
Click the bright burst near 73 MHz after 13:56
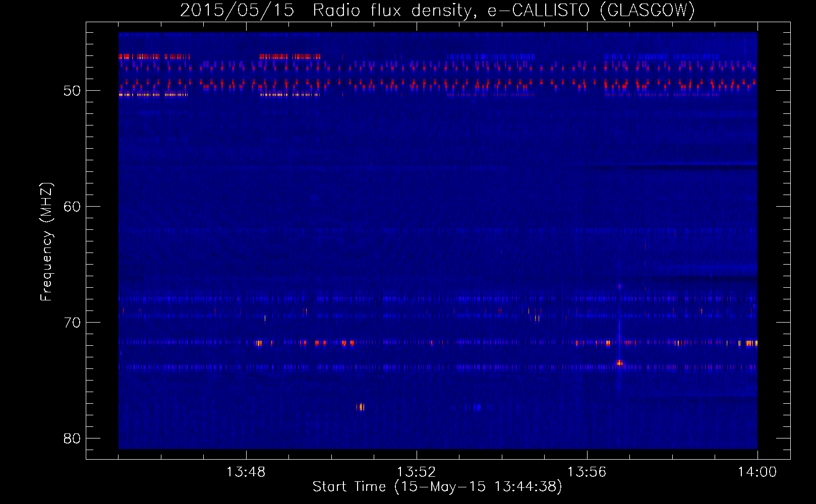(620, 362)
